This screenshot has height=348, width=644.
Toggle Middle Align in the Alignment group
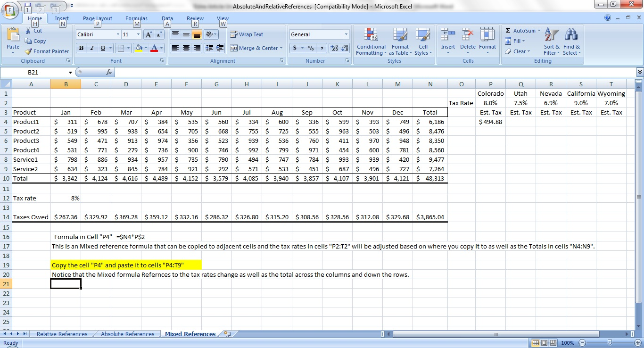[186, 34]
